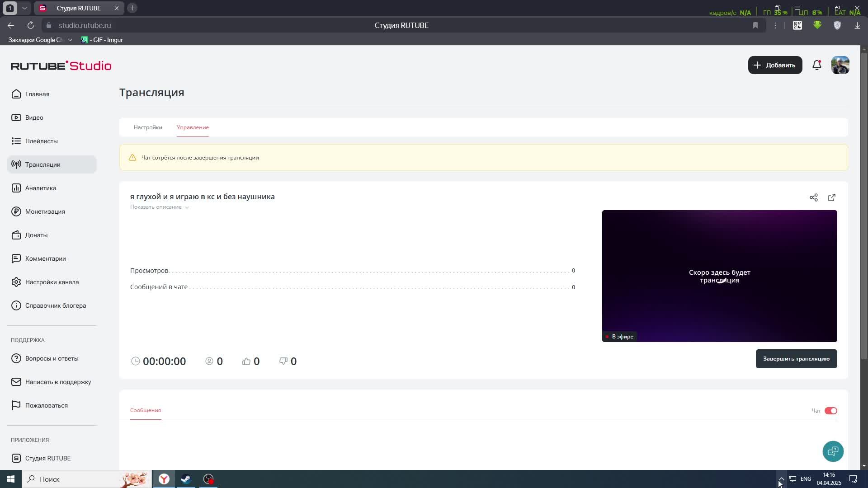This screenshot has height=488, width=868.
Task: Go back in the browser
Action: click(11, 25)
